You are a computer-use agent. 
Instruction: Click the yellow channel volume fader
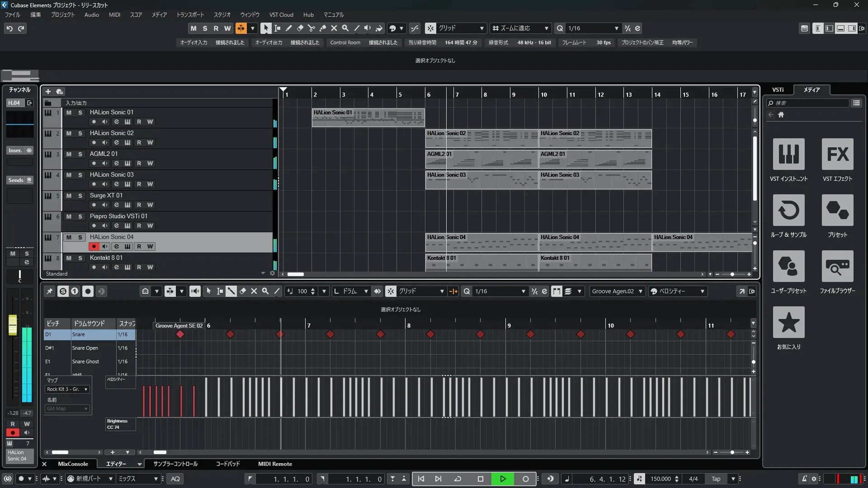(13, 325)
